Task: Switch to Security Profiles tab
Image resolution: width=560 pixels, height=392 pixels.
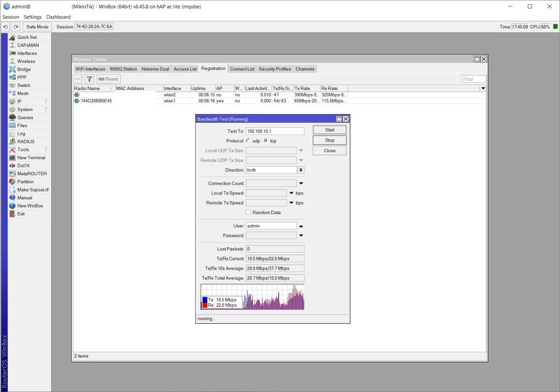Action: 275,69
